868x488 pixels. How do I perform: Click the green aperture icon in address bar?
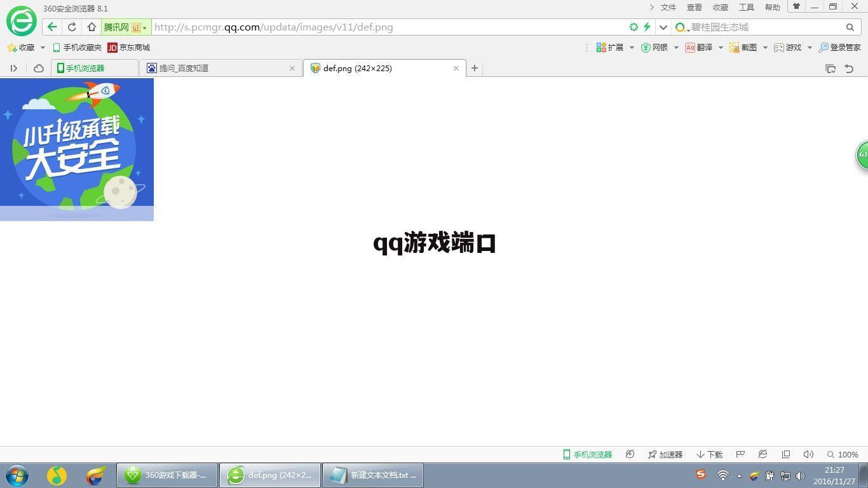click(634, 27)
